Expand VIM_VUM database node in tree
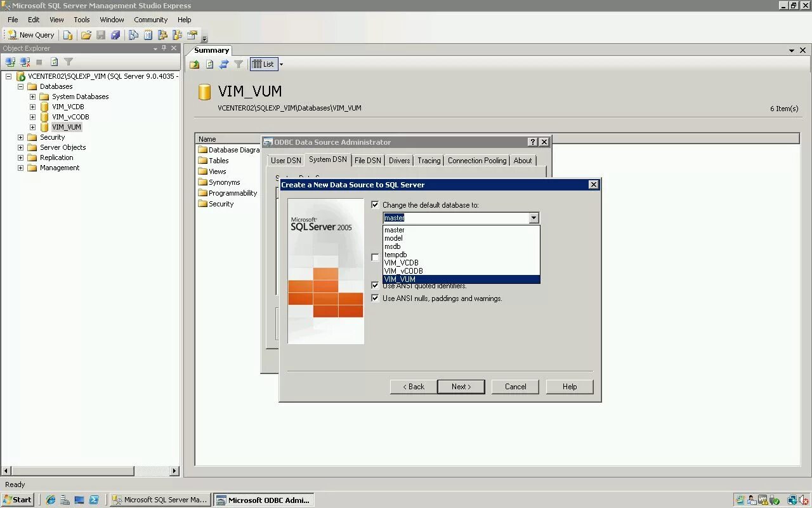This screenshot has width=812, height=508. click(x=32, y=127)
